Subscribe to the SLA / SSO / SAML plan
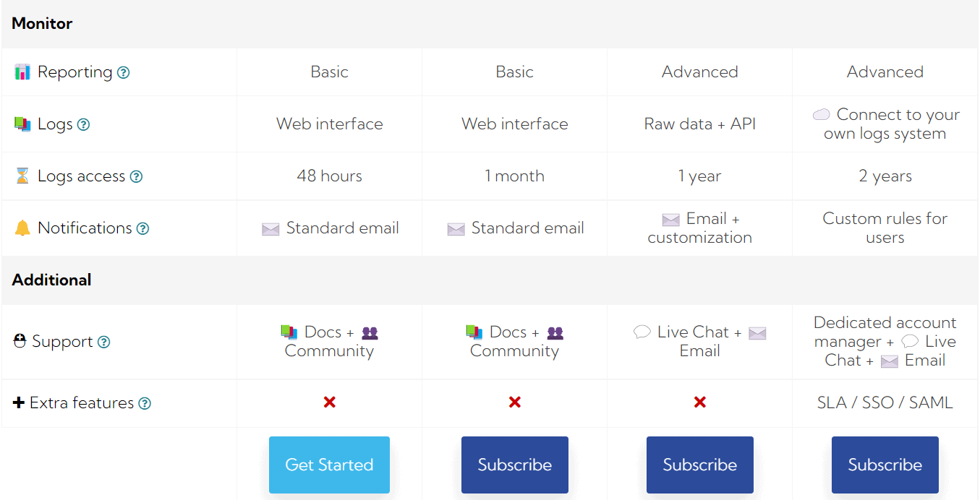980x500 pixels. [x=885, y=465]
